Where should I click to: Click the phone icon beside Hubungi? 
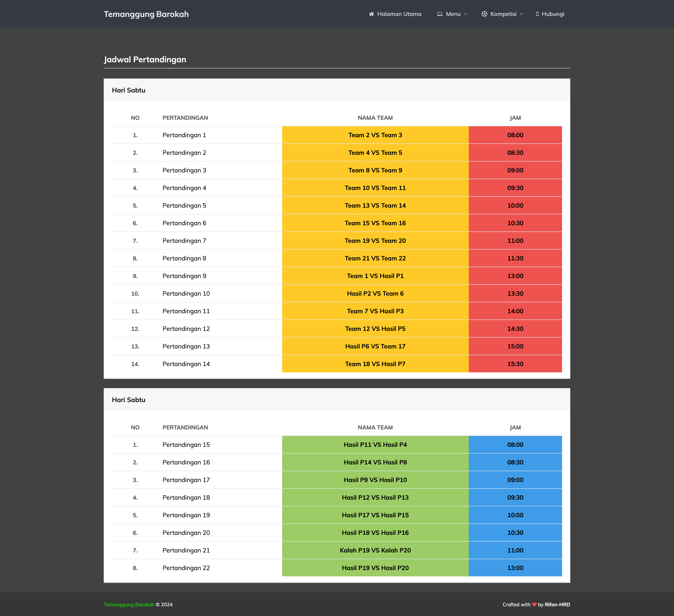click(x=537, y=14)
